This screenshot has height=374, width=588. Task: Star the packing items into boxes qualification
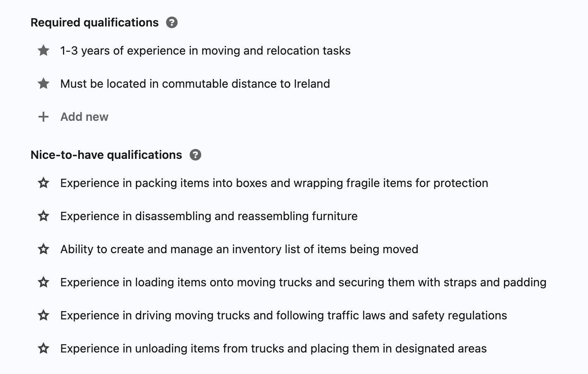[43, 183]
